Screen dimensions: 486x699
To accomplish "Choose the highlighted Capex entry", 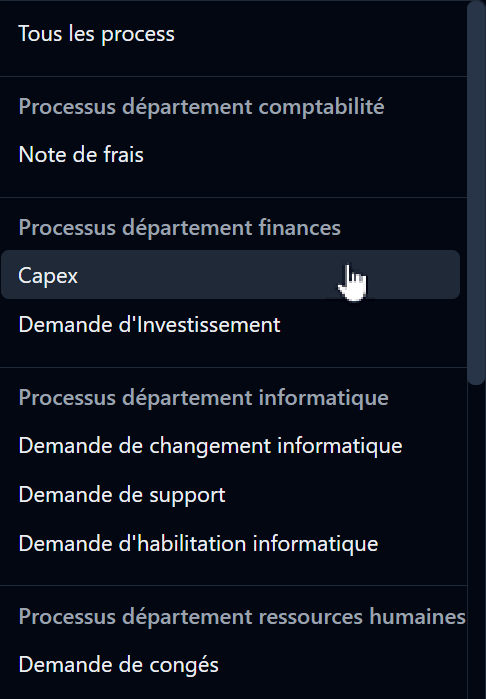I will [230, 275].
